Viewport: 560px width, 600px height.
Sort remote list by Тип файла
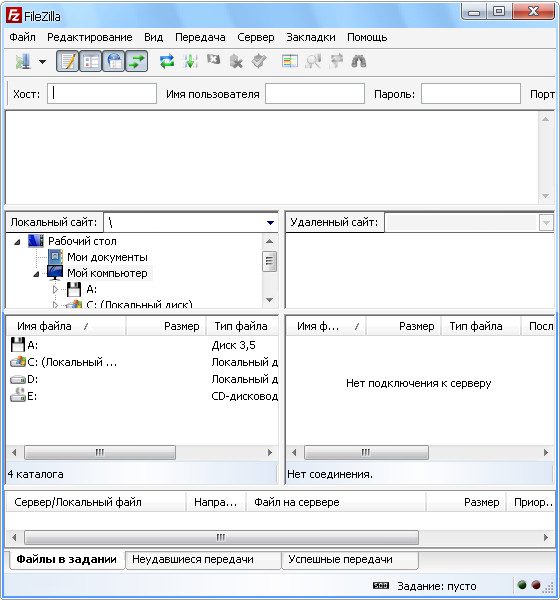click(x=481, y=326)
